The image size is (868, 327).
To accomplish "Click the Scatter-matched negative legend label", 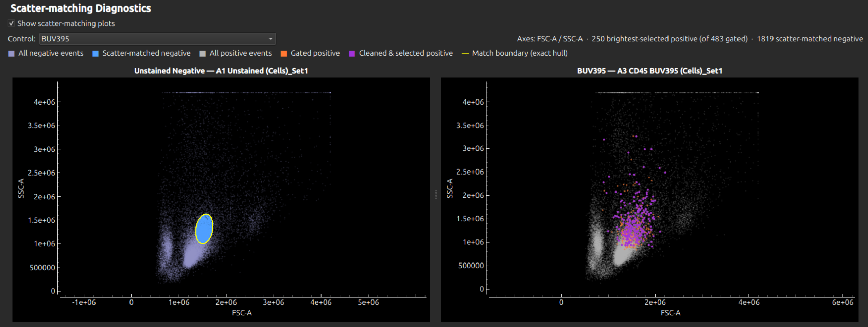I will pos(146,53).
